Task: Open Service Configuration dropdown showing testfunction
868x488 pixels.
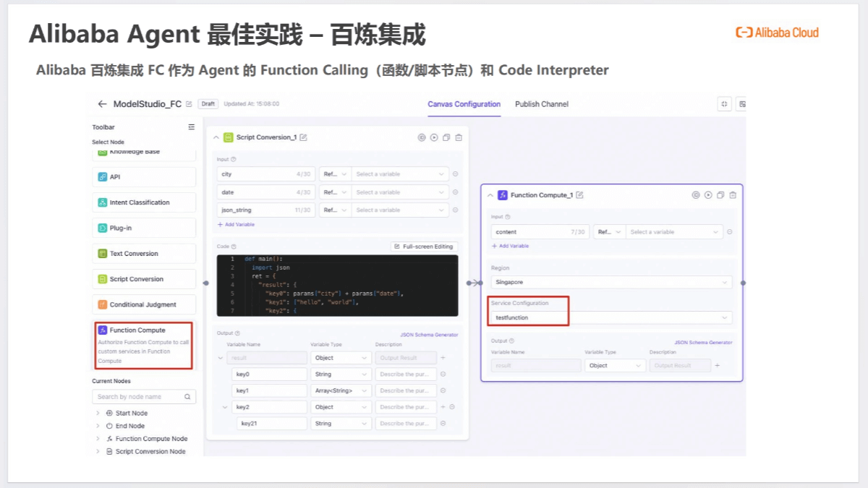Action: pyautogui.click(x=611, y=318)
